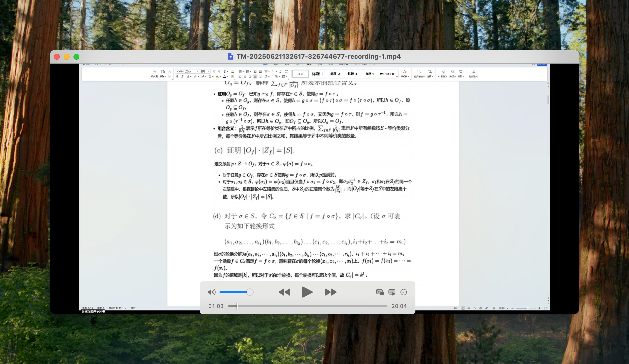Apply the 正文 body text style
The height and width of the screenshot is (364, 629).
pos(300,74)
